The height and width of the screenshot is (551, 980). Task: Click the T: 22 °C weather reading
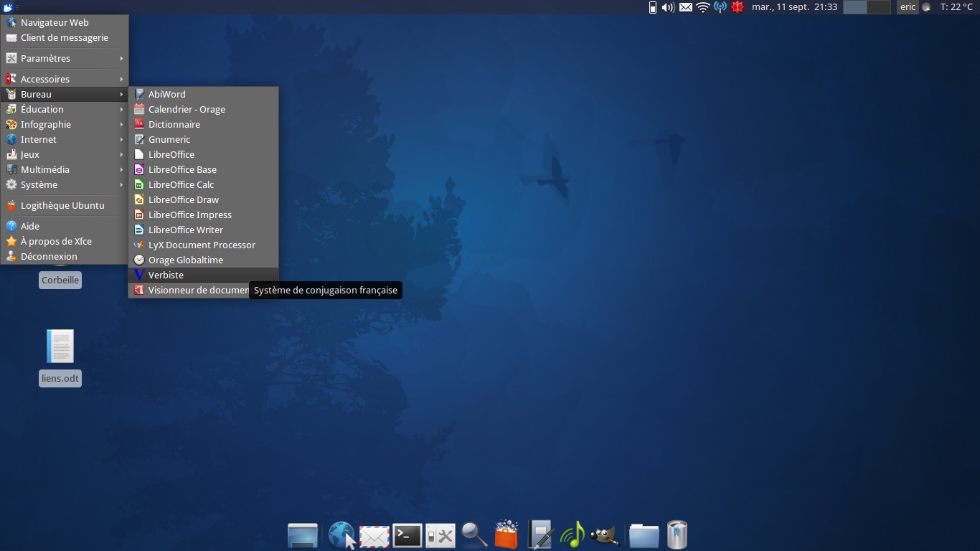coord(956,7)
